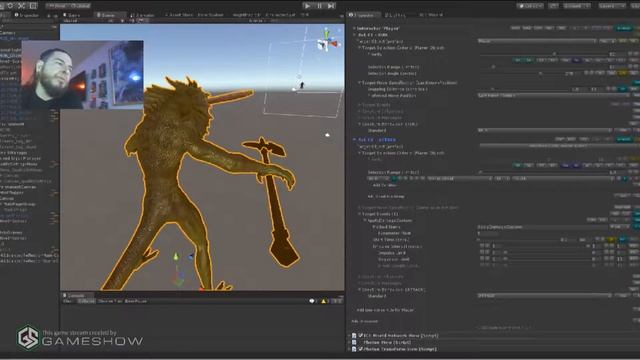Toggle info messages filter in Console
This screenshot has width=640, height=360.
313,301
